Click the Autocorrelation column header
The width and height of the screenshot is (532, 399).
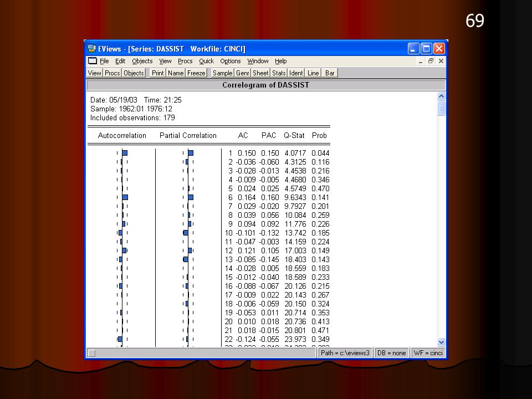click(x=122, y=135)
